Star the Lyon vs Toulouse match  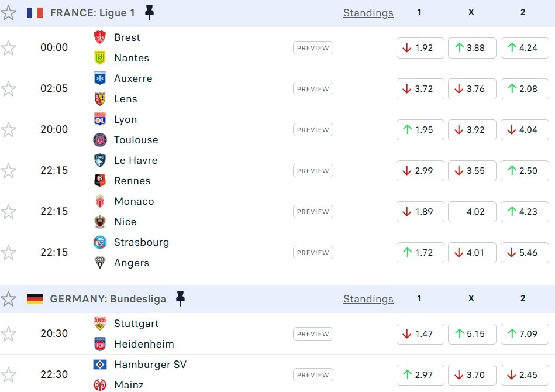tap(8, 129)
